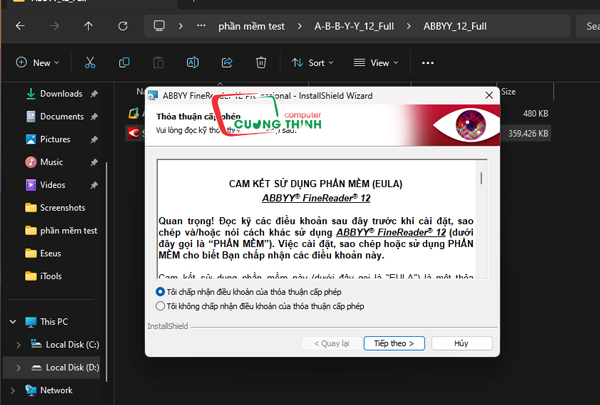Image resolution: width=600 pixels, height=405 pixels.
Task: Expand chevron after 'phần mềm test' breadcrumb
Action: pos(300,26)
